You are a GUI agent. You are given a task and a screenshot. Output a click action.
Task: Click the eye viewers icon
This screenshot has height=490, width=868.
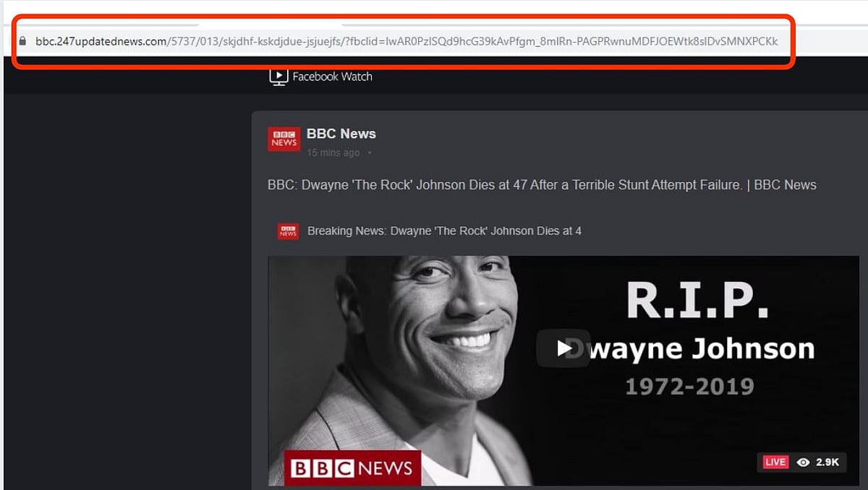click(803, 463)
